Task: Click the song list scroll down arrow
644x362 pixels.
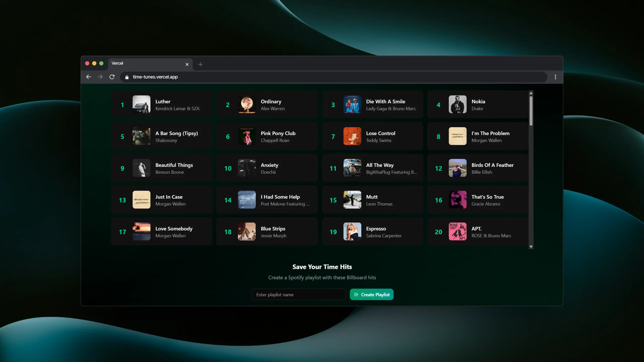Action: [531, 247]
